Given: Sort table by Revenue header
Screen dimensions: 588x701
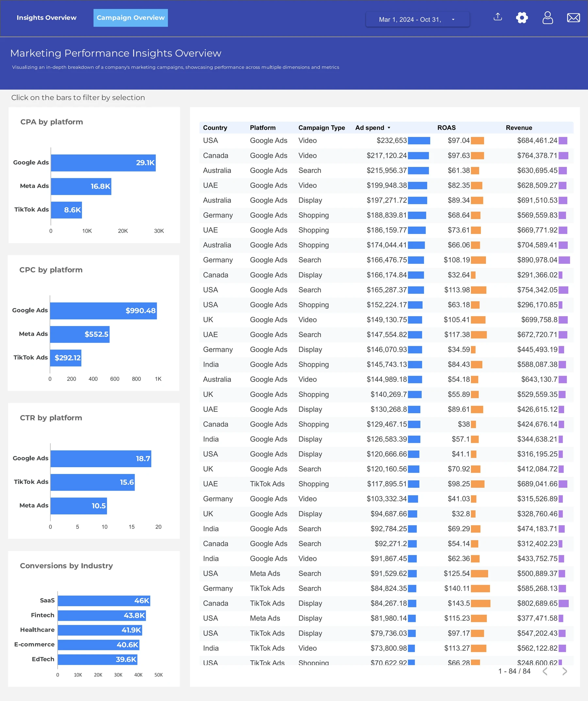Looking at the screenshot, I should point(519,128).
